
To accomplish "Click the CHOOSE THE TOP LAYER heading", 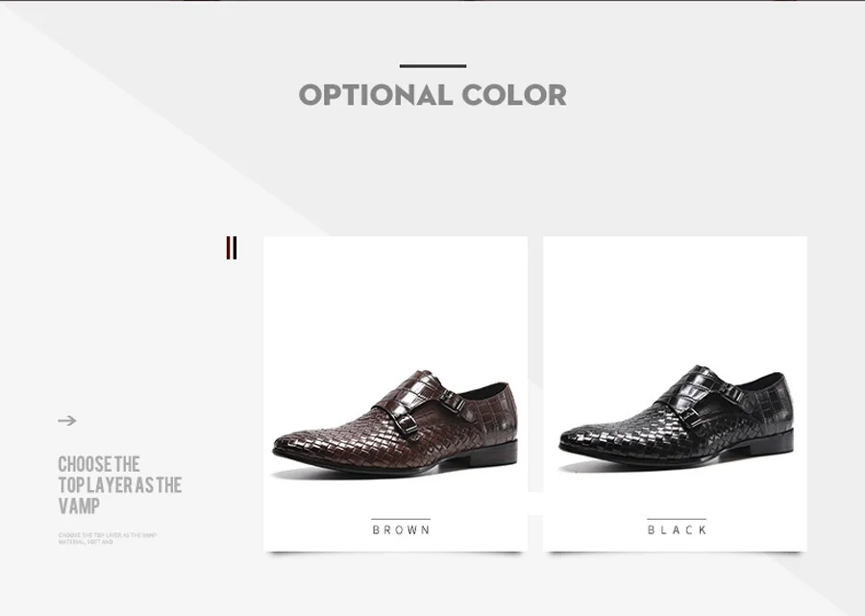I will click(x=120, y=485).
